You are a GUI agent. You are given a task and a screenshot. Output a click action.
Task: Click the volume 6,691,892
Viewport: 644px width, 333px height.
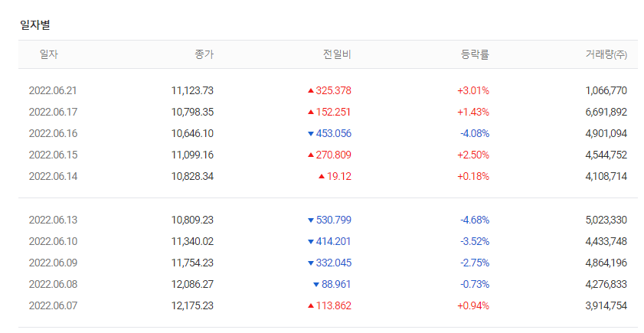[x=606, y=112]
